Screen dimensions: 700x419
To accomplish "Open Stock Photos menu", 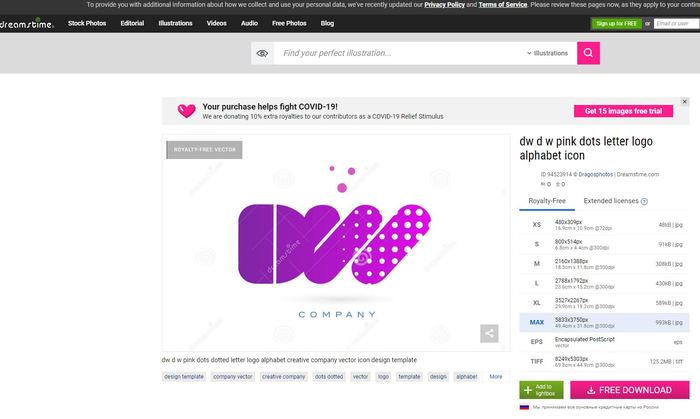I will 87,23.
